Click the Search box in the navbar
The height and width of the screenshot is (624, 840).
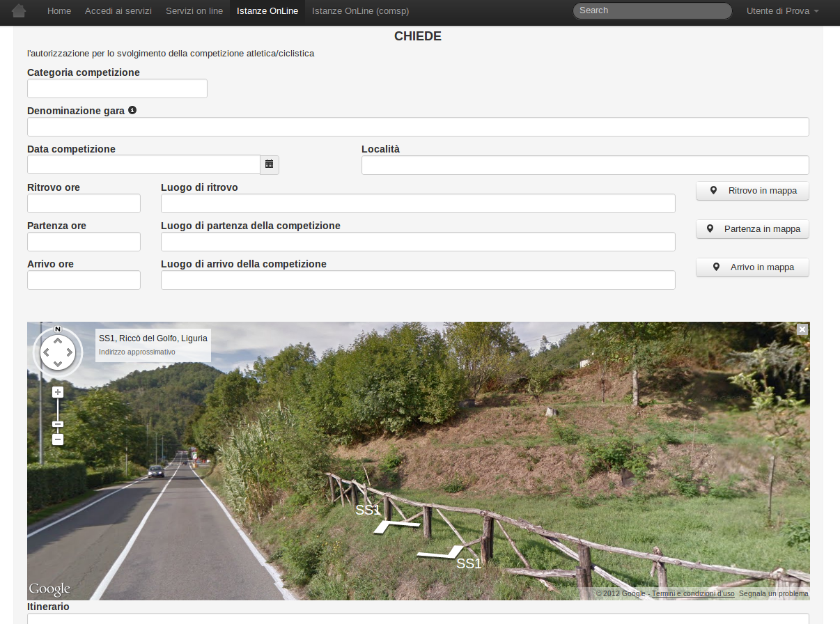click(x=652, y=11)
